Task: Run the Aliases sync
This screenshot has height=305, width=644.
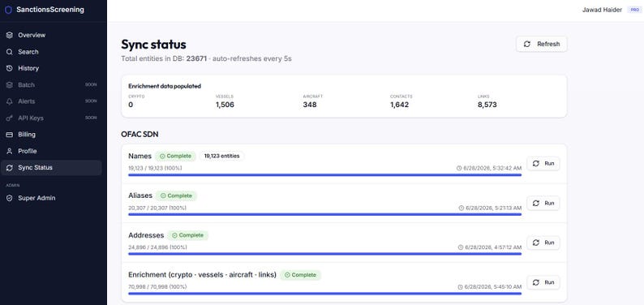Action: tap(543, 203)
